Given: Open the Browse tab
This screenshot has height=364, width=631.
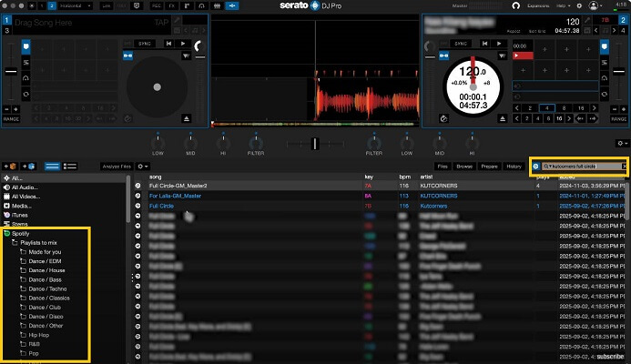Looking at the screenshot, I should (464, 167).
